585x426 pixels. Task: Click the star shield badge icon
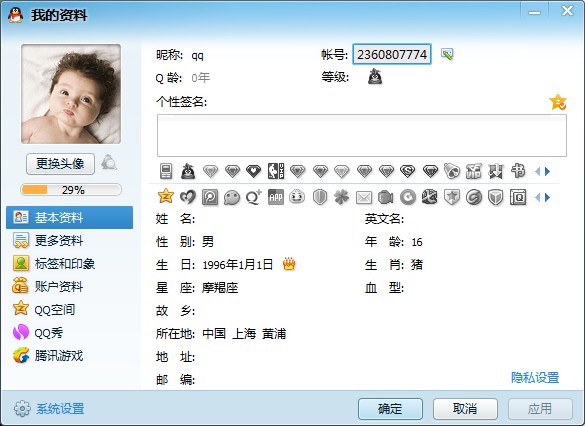452,197
